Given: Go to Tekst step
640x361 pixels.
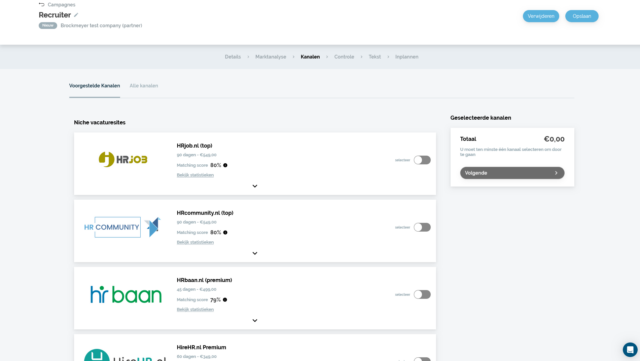Looking at the screenshot, I should pyautogui.click(x=375, y=57).
